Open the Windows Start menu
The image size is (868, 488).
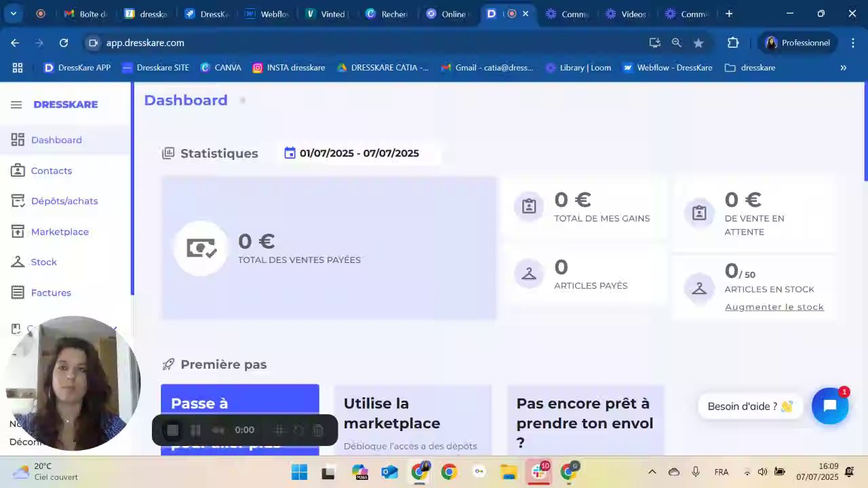point(299,472)
